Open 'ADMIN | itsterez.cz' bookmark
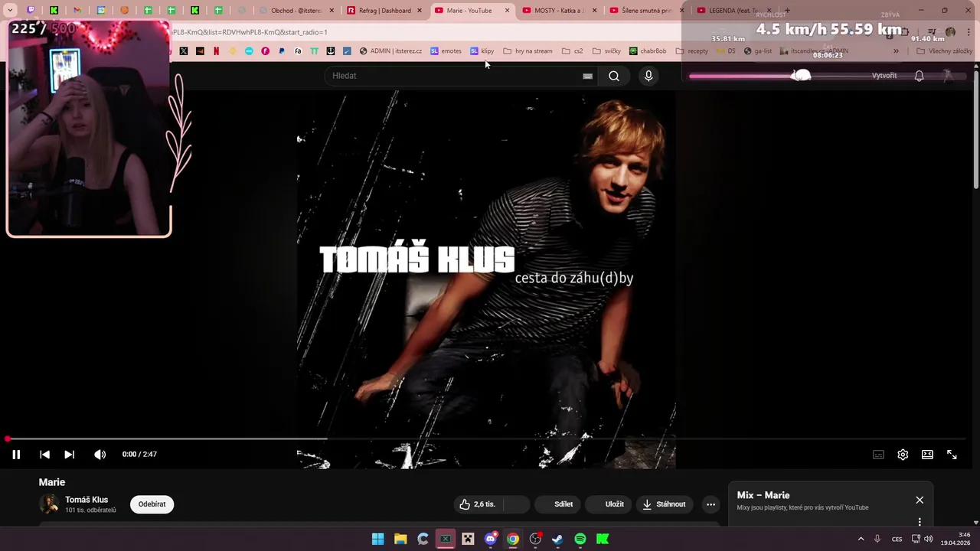980x551 pixels. [390, 51]
